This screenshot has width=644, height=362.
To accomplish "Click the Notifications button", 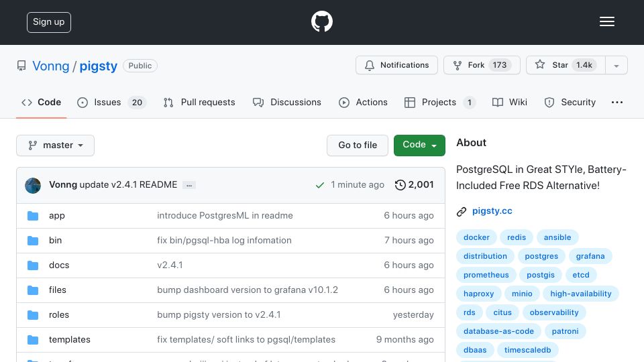I will (x=396, y=65).
